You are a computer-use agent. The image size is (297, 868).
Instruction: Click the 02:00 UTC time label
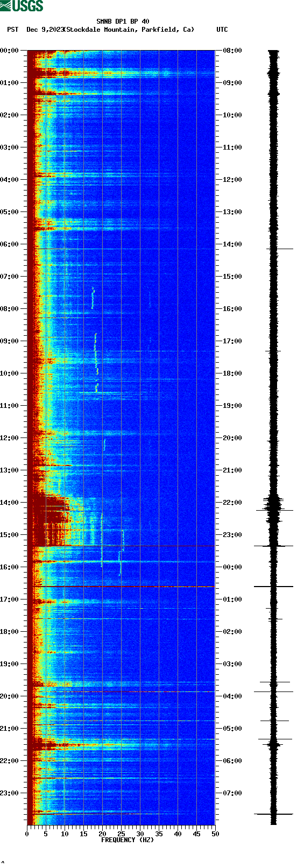[232, 632]
